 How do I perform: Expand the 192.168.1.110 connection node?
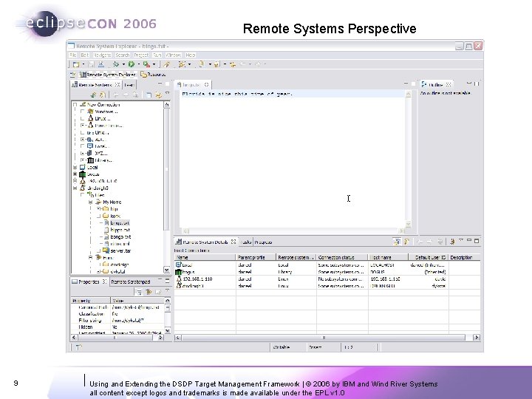point(75,181)
